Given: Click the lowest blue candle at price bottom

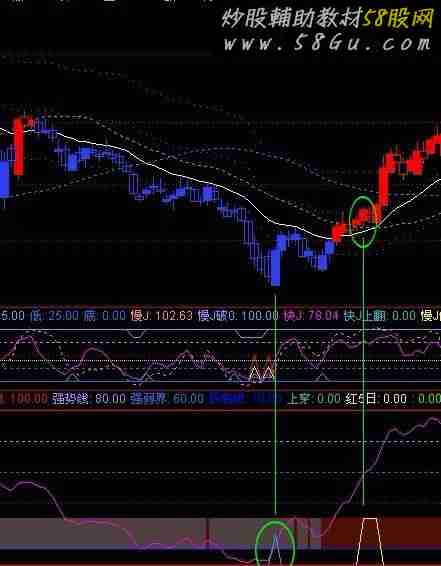Looking at the screenshot, I should [x=275, y=264].
